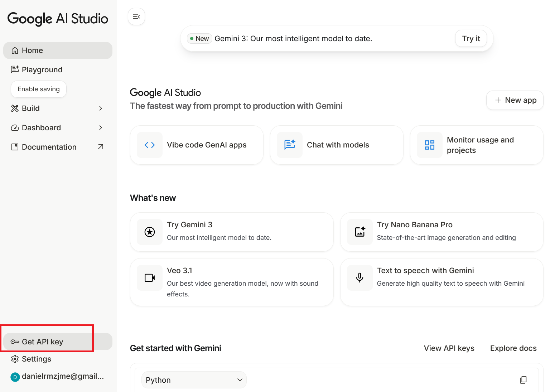Expand the Build menu chevron
The height and width of the screenshot is (392, 555).
(x=101, y=108)
